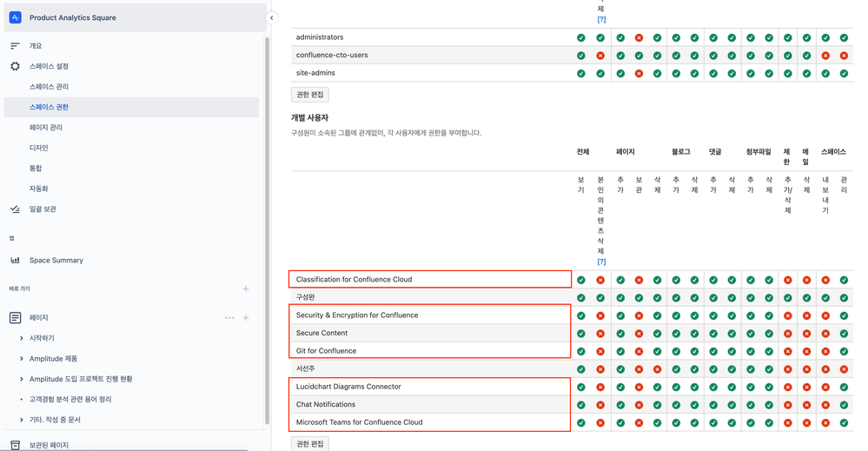868x451 pixels.
Task: Click 관리 checkmark for Microsoft Teams for Confluence Cloud
Action: coord(844,423)
